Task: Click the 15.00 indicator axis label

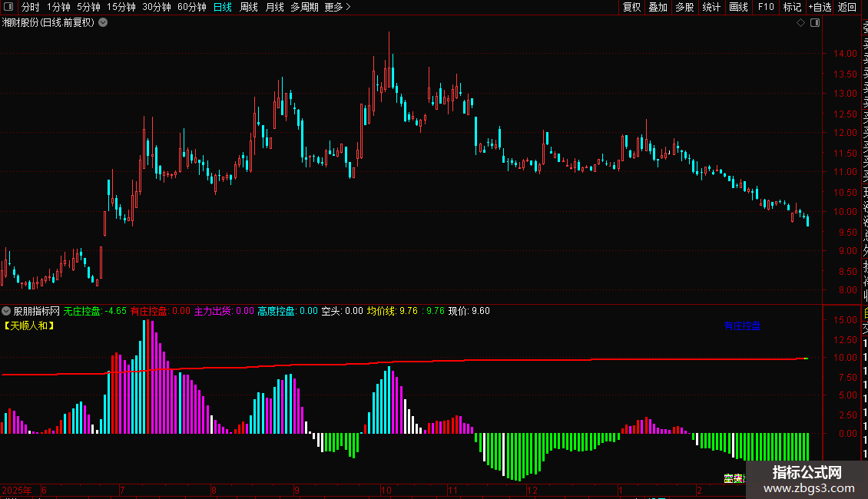Action: click(845, 320)
